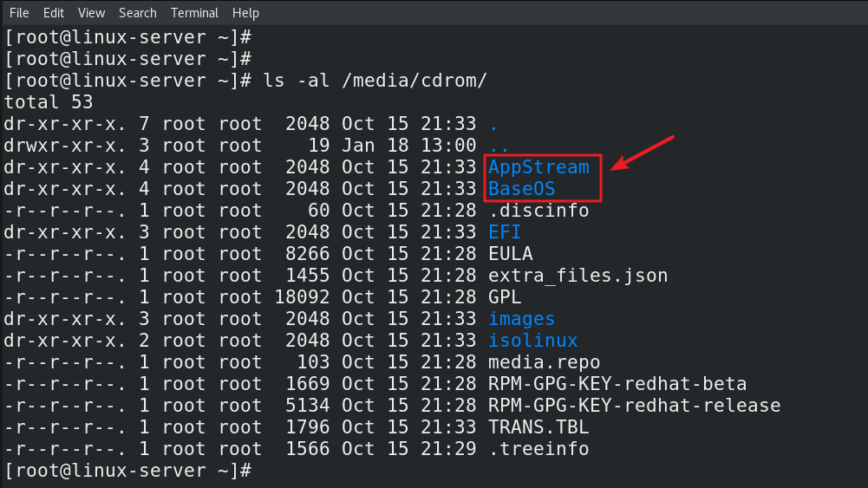Image resolution: width=868 pixels, height=488 pixels.
Task: Click the EULA file name
Action: point(511,254)
